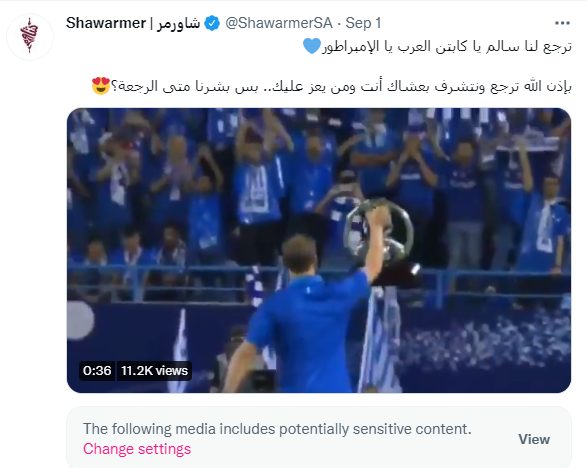The height and width of the screenshot is (468, 587).
Task: Click the blue verified badge
Action: 212,23
